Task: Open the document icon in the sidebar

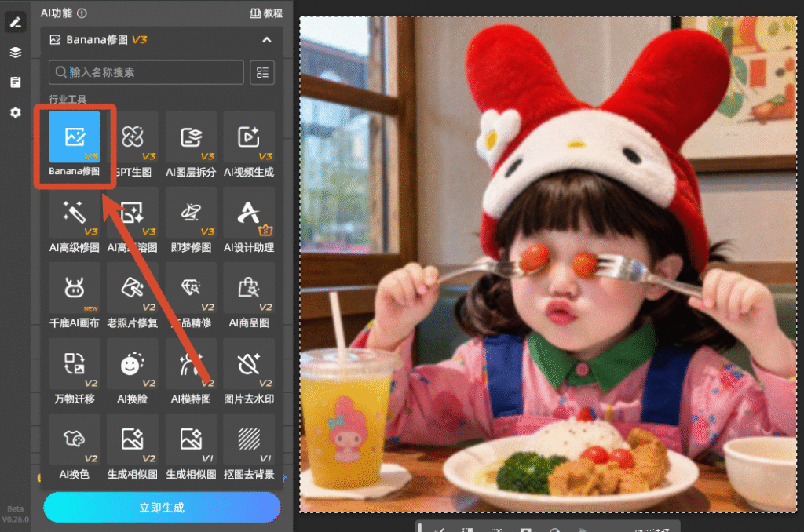Action: 16,82
